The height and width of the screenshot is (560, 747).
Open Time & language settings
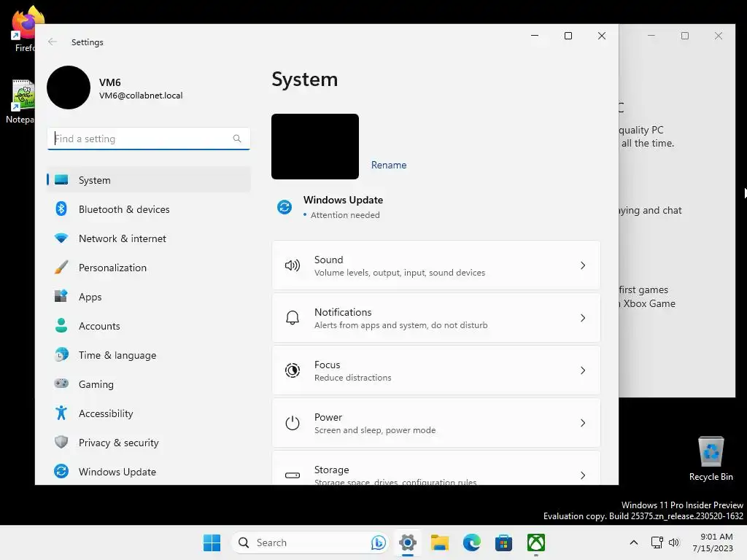(x=149, y=355)
